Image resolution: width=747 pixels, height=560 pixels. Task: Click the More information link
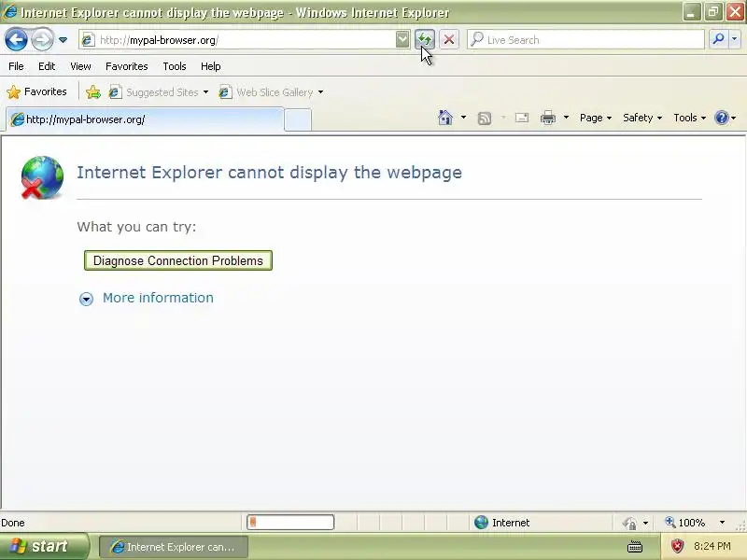click(x=158, y=298)
